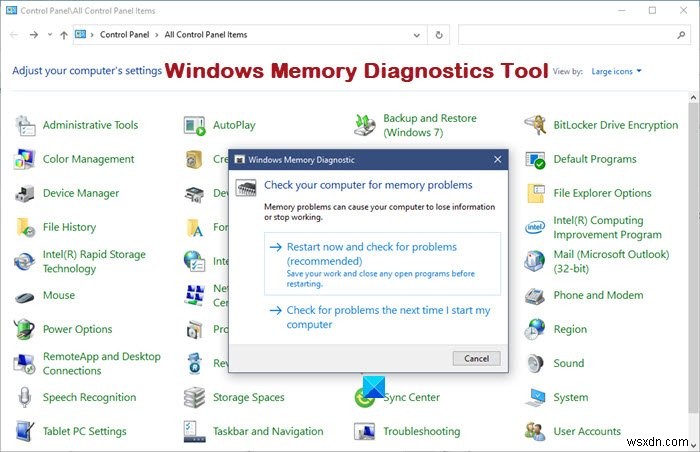
Task: Open the Troubleshooting icon
Action: (365, 431)
